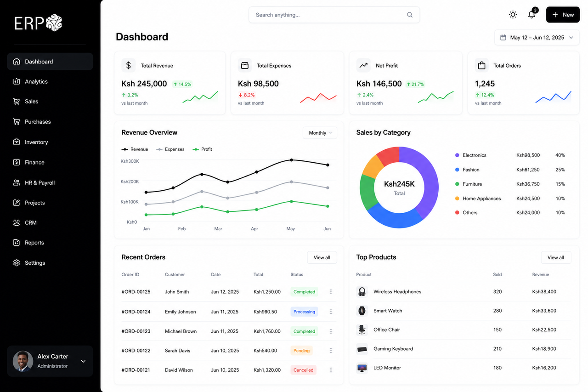The height and width of the screenshot is (392, 588).
Task: Click the Total Expenses wallet icon
Action: click(245, 65)
